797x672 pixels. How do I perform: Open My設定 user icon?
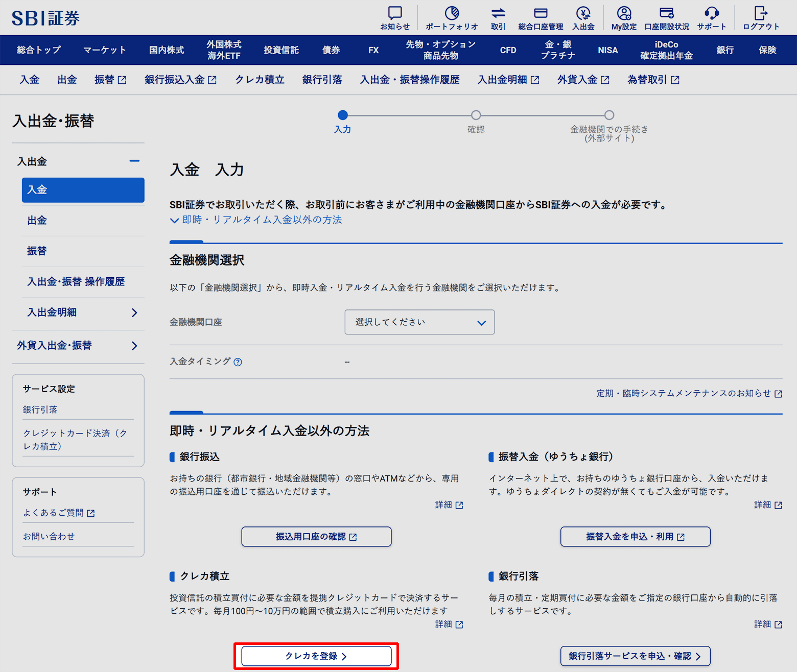click(x=624, y=13)
